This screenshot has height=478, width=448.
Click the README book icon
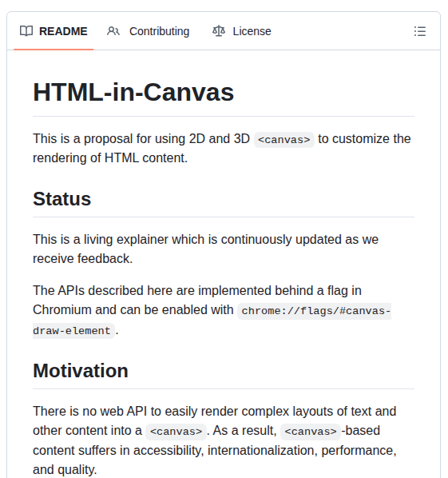point(26,31)
